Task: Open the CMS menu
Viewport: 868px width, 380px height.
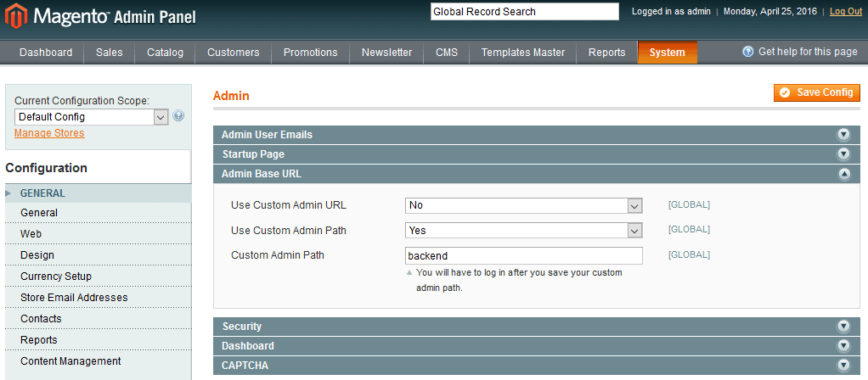Action: click(x=447, y=53)
